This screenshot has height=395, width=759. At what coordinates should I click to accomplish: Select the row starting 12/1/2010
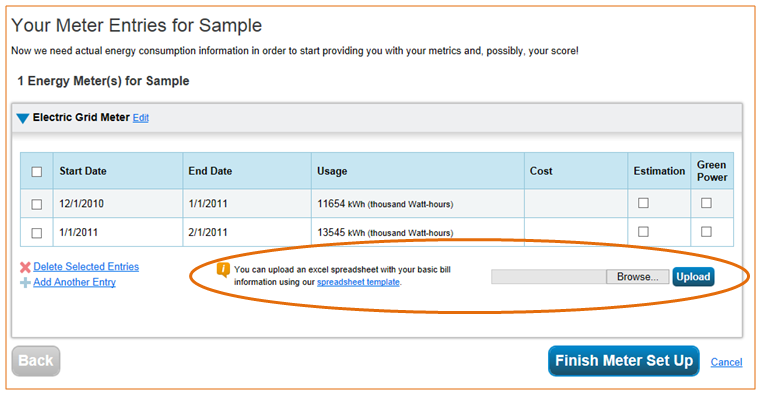pos(36,204)
